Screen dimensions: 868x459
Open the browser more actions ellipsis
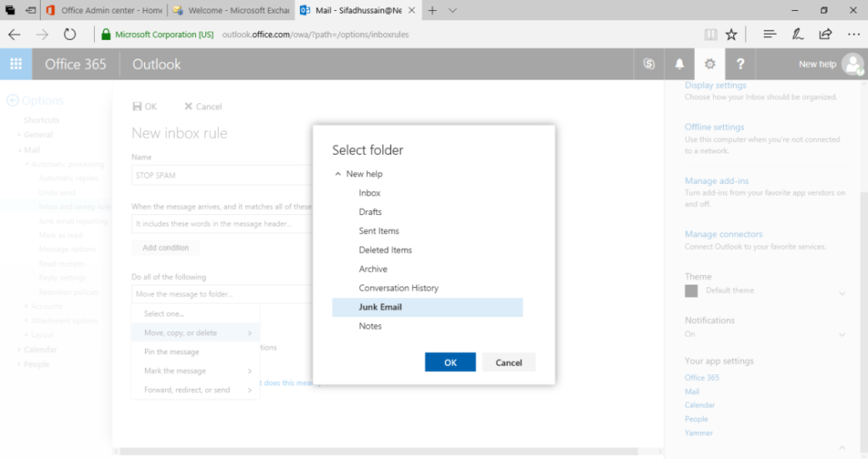(x=854, y=34)
